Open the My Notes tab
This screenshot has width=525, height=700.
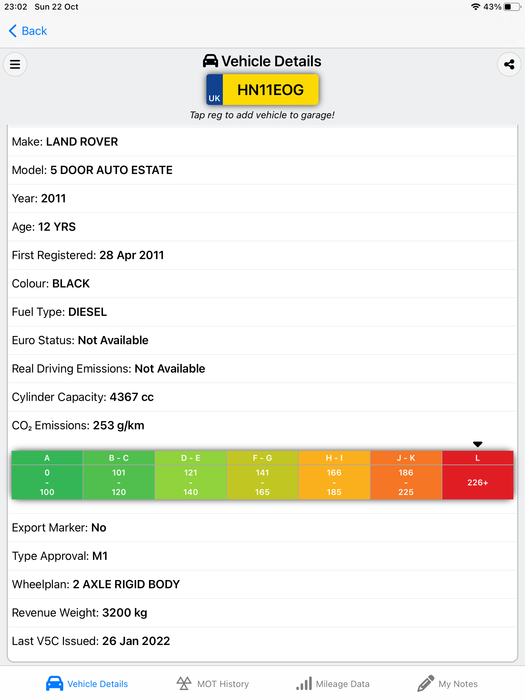[447, 683]
